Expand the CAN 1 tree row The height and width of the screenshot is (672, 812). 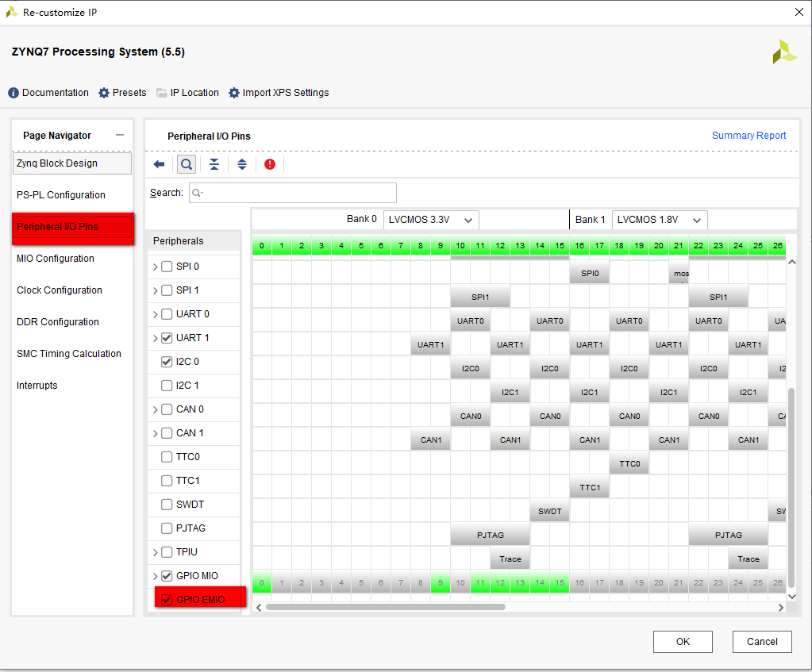coord(155,433)
